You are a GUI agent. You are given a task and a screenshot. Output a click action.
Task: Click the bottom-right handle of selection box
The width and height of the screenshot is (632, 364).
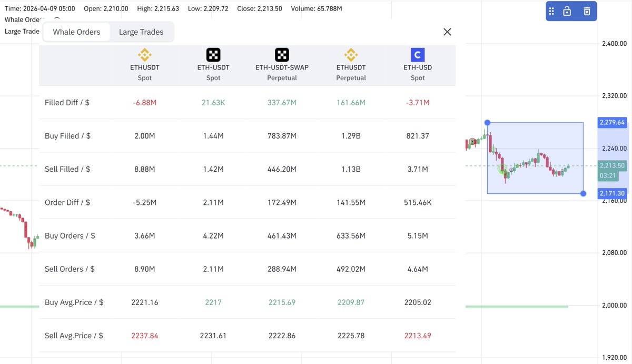[x=583, y=193]
